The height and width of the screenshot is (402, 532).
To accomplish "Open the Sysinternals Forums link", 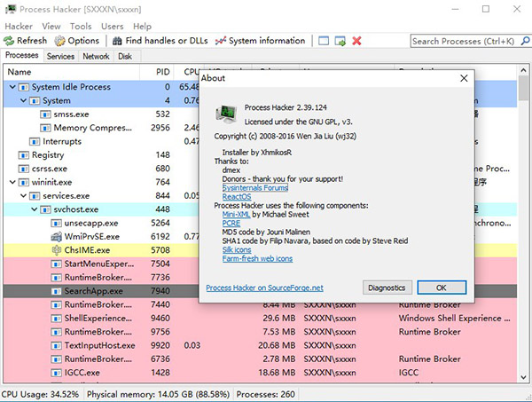I will coord(255,187).
